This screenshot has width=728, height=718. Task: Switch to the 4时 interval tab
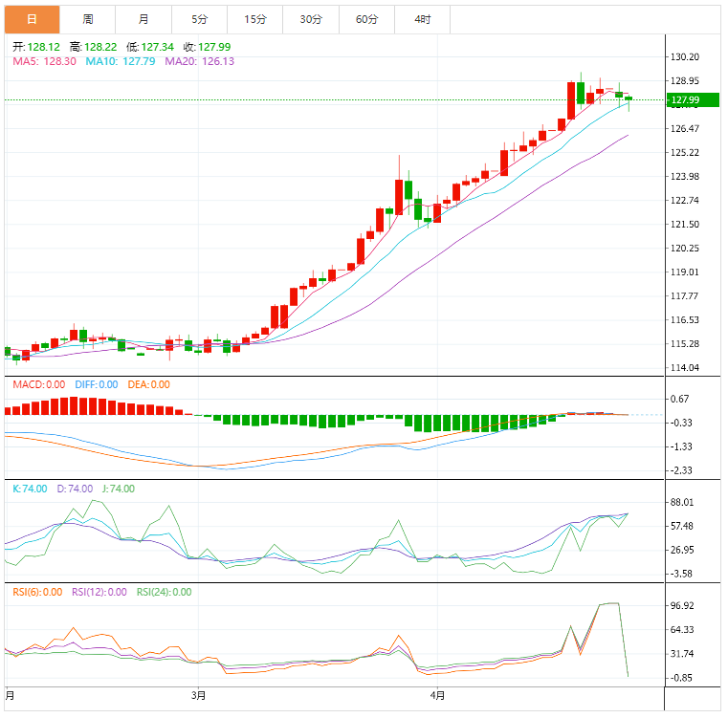[x=422, y=19]
